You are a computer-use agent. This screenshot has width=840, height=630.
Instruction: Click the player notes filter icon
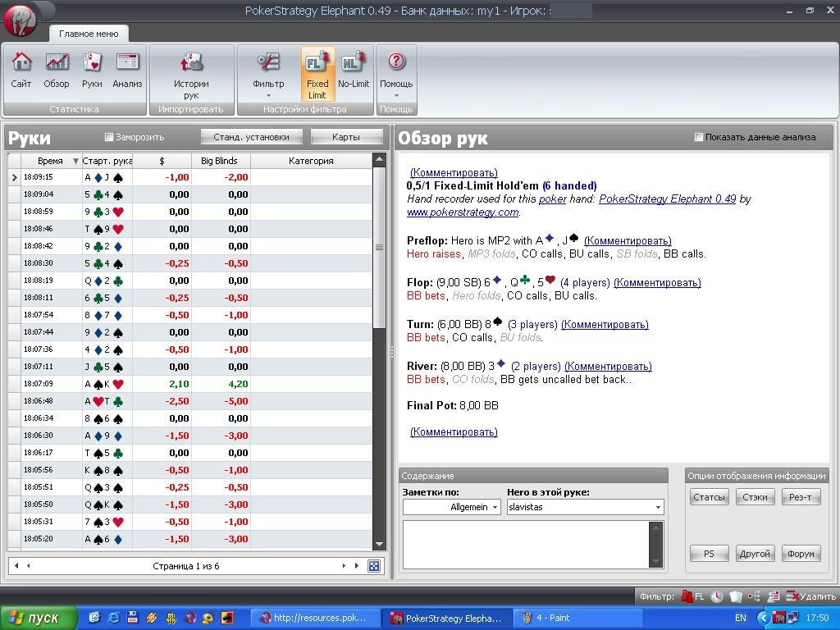coord(773,596)
